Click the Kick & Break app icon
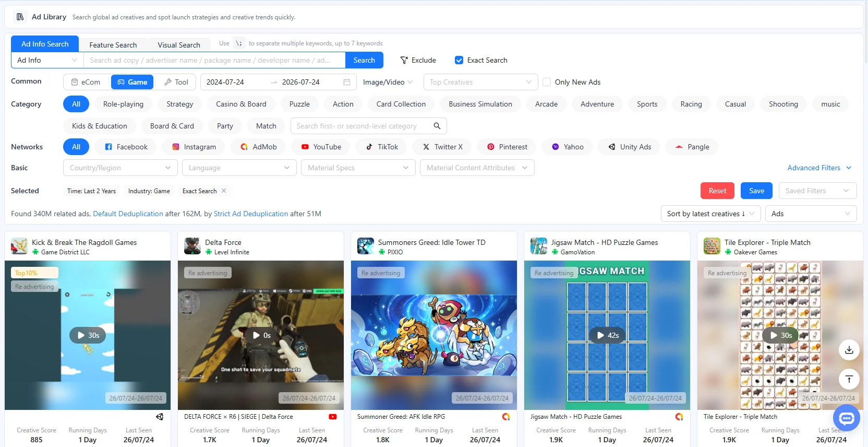Viewport: 868px width, 447px height. (x=19, y=246)
